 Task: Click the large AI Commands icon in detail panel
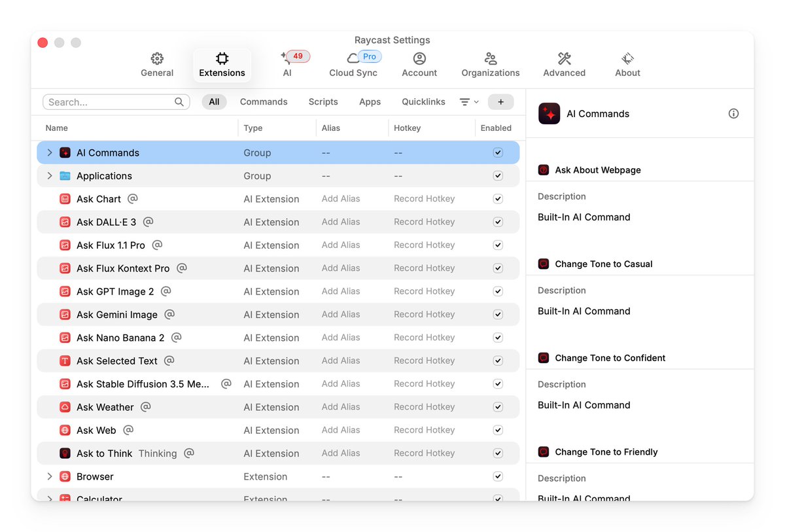(x=549, y=113)
